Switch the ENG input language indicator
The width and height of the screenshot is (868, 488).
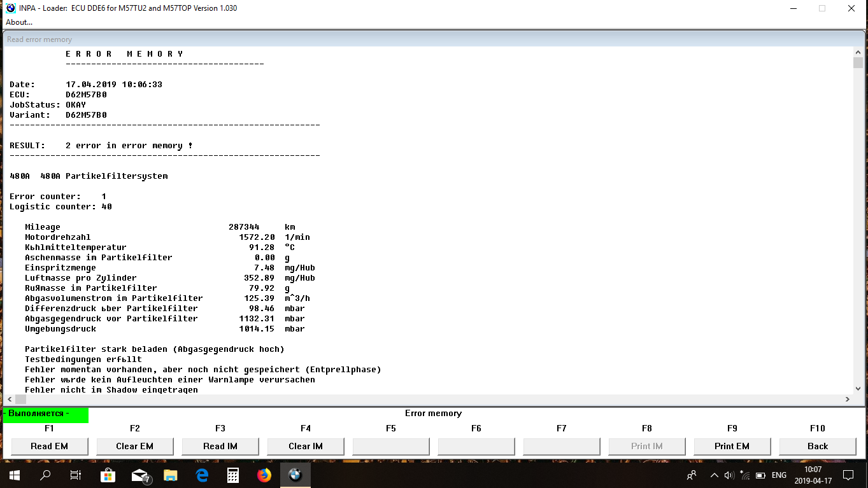click(x=779, y=475)
